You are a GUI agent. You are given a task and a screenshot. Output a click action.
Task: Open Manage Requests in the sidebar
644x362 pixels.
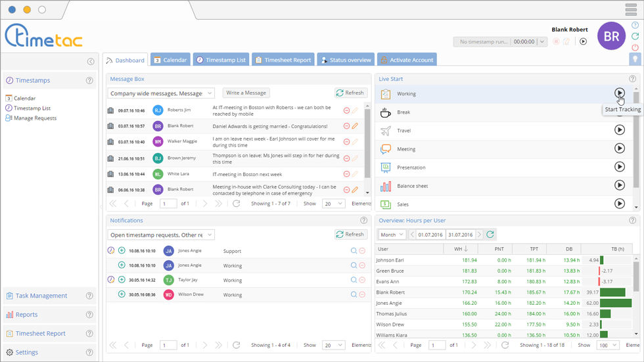(x=35, y=118)
